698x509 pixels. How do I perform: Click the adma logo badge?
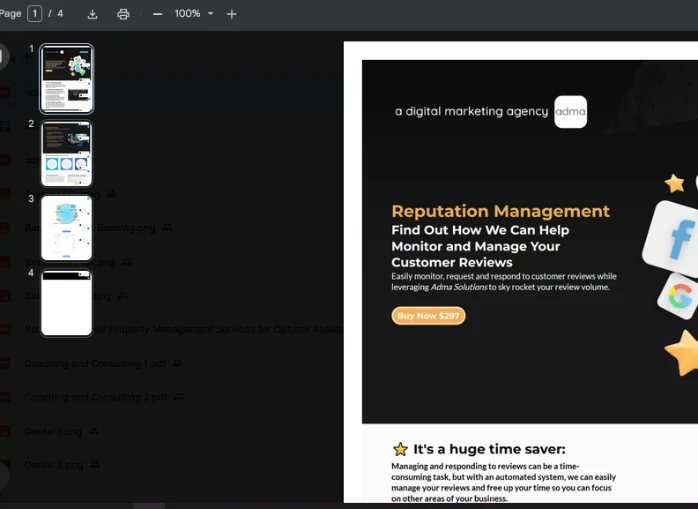point(570,112)
